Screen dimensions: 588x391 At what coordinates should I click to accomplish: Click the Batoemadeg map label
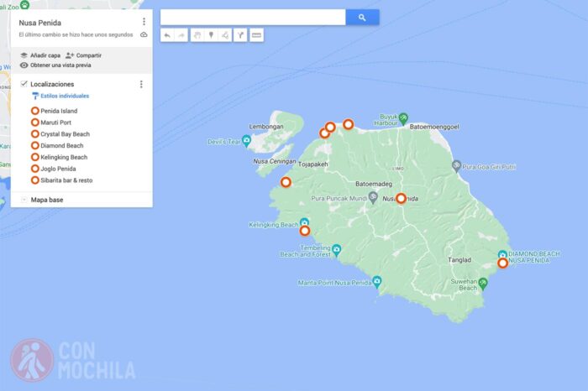click(x=374, y=184)
